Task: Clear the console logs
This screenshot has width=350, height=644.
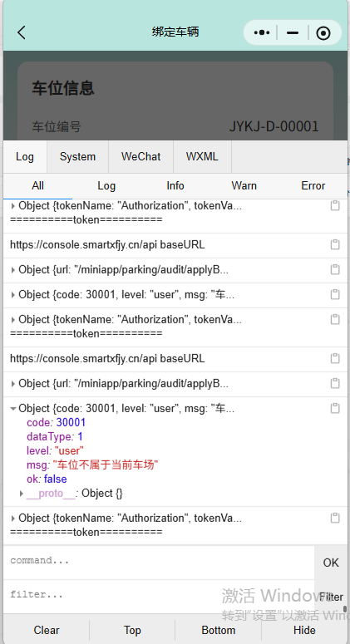Action: 47,630
